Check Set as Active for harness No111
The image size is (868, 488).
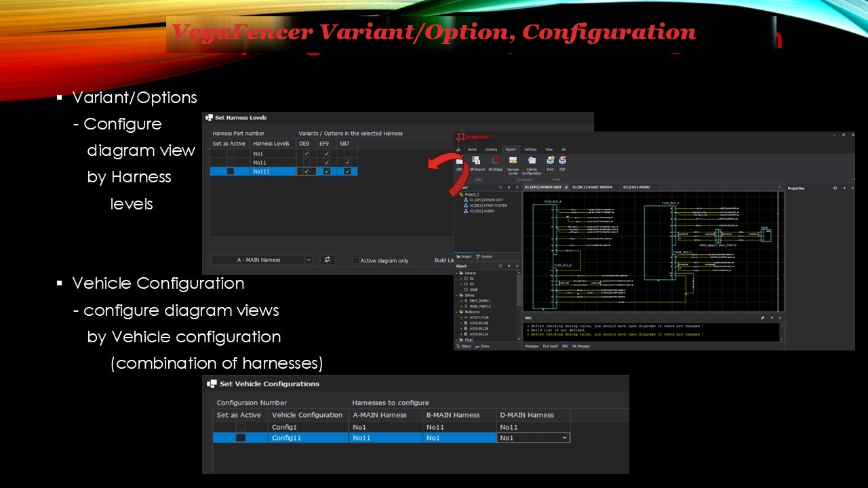(230, 171)
